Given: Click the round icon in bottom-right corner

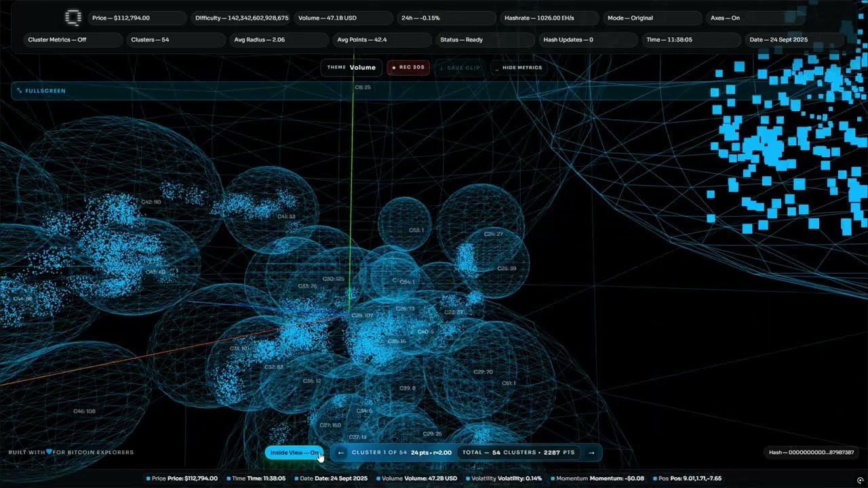Looking at the screenshot, I should coord(860,481).
